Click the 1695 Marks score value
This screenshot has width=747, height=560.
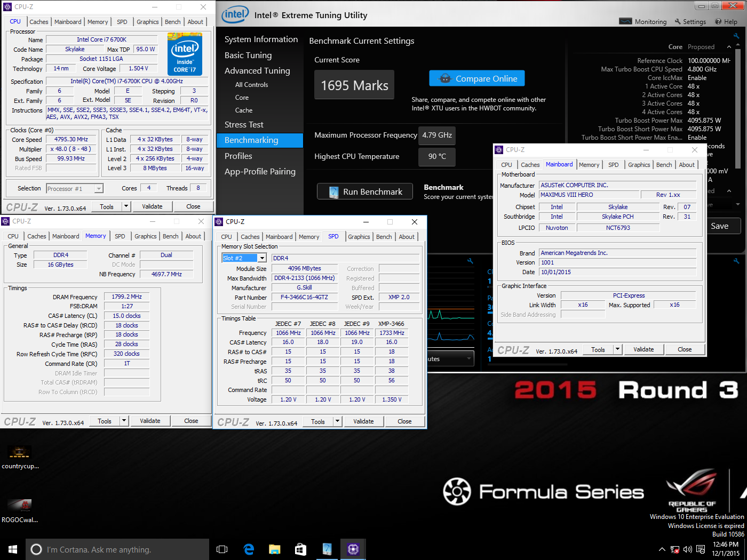(354, 85)
